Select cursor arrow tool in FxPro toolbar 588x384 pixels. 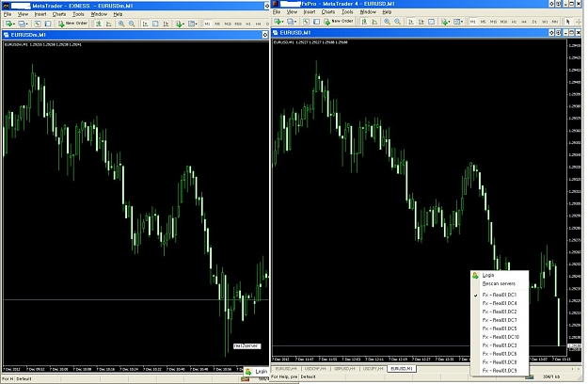click(x=567, y=22)
